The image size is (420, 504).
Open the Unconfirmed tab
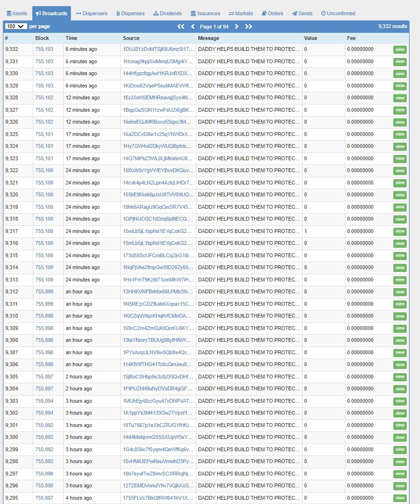[x=338, y=13]
